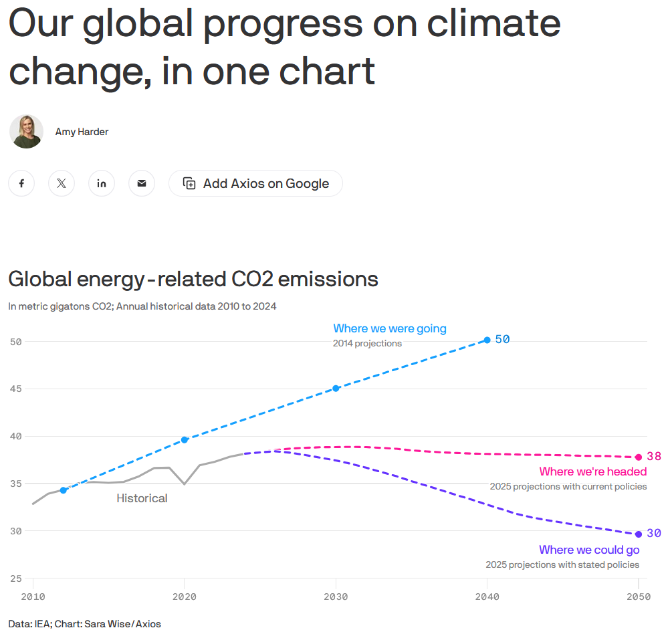The image size is (672, 636).
Task: Click the article headline text
Action: pos(284,47)
